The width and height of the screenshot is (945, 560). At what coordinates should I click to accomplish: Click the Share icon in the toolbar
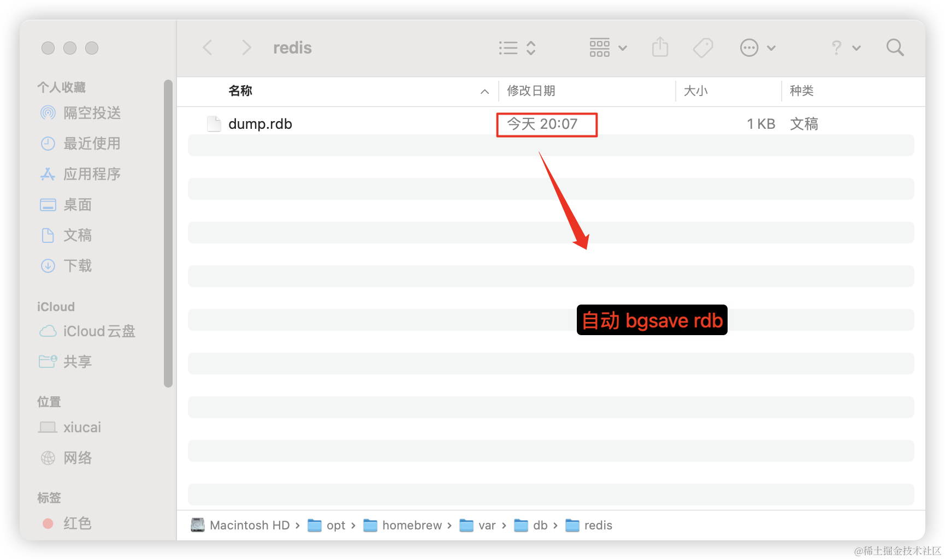click(660, 47)
